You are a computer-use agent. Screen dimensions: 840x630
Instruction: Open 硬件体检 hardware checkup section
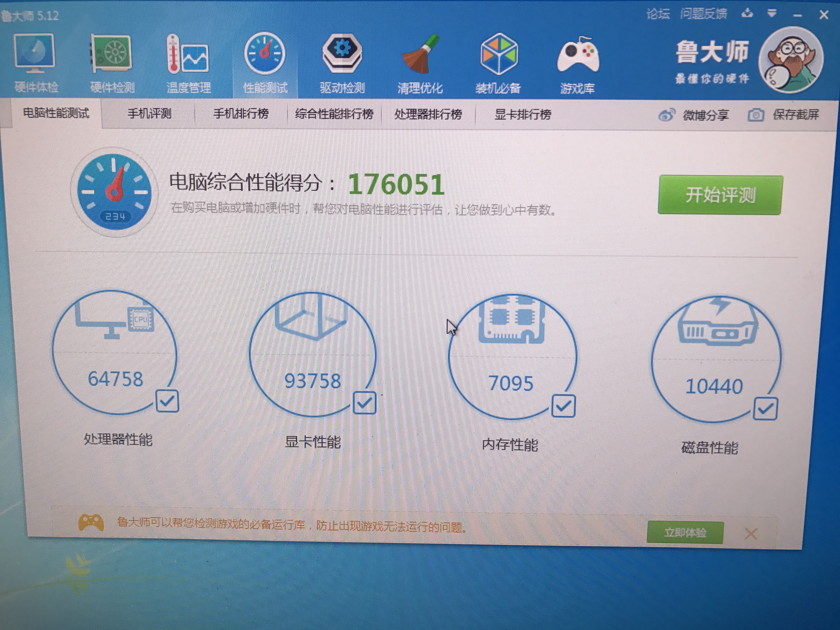click(x=36, y=63)
